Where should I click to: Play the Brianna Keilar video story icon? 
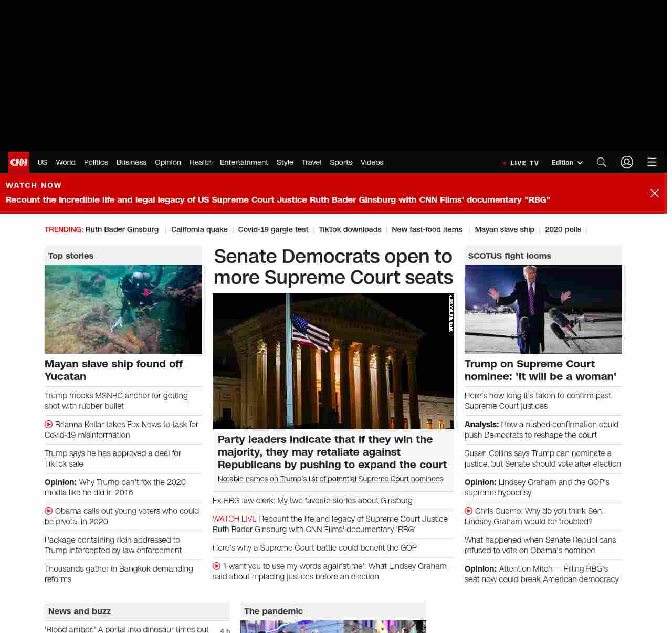pos(49,424)
